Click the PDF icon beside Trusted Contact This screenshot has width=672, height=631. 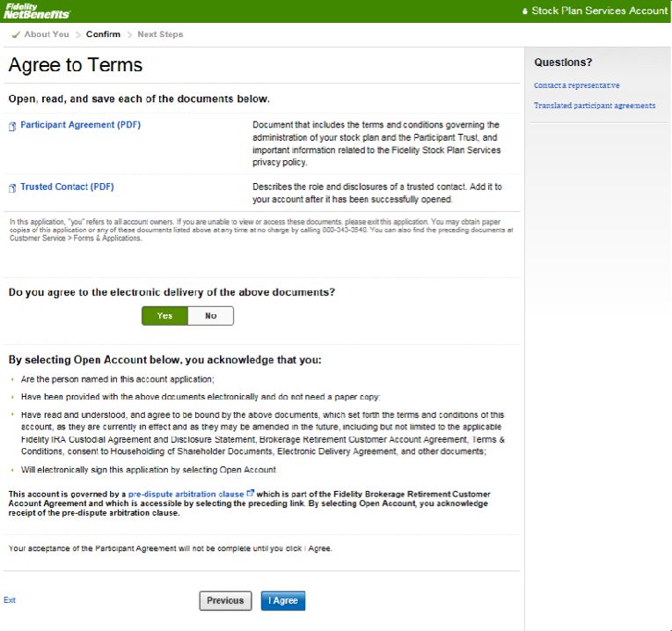(x=12, y=187)
